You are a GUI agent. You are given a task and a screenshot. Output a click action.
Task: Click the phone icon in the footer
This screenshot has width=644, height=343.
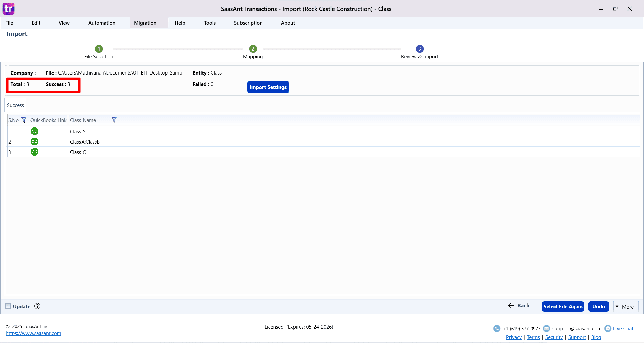click(497, 328)
